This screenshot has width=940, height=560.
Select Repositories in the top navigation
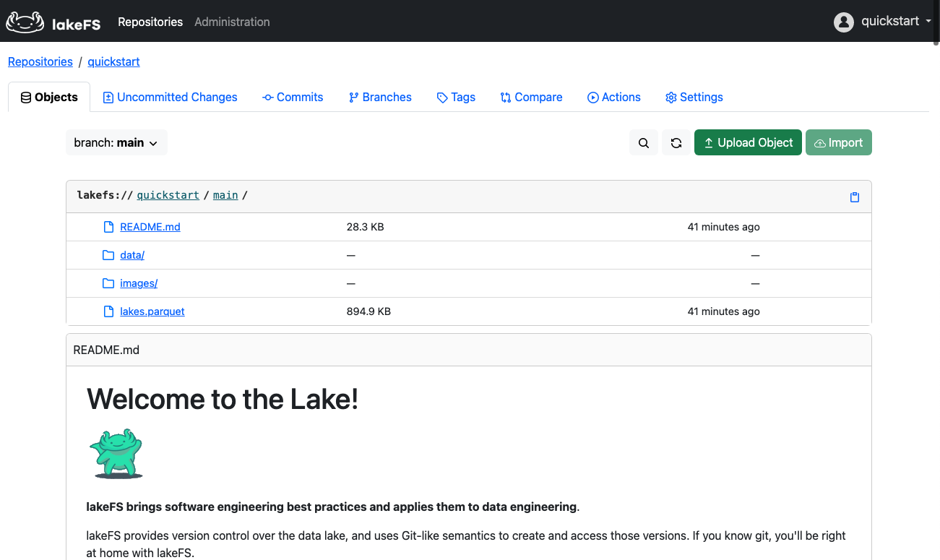point(150,22)
